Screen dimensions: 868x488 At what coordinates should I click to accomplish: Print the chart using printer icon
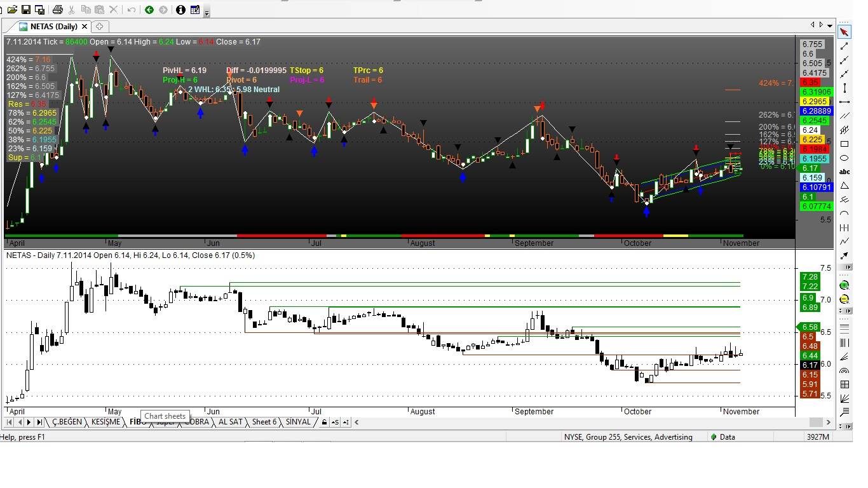click(x=58, y=10)
